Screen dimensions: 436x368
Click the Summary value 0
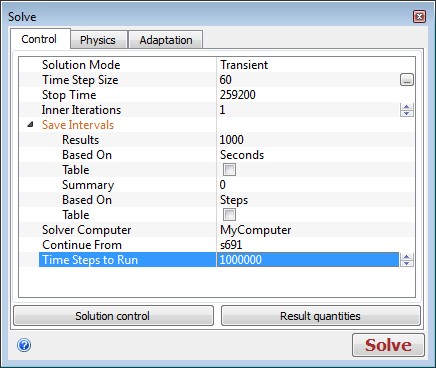(223, 185)
